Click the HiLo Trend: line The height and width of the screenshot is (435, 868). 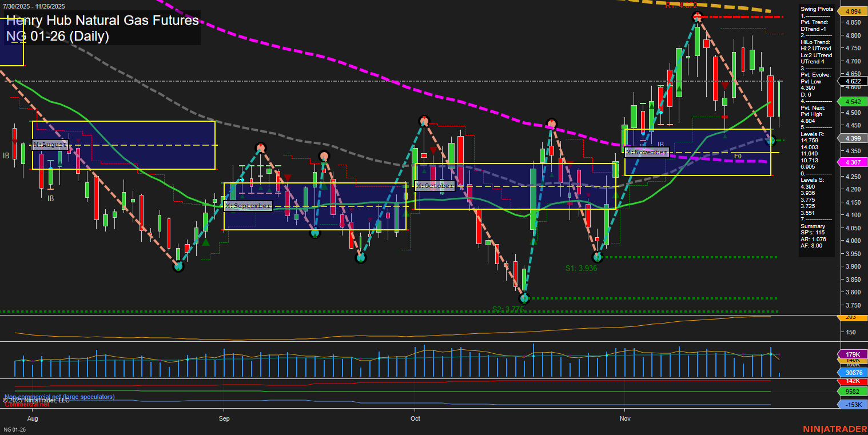815,42
